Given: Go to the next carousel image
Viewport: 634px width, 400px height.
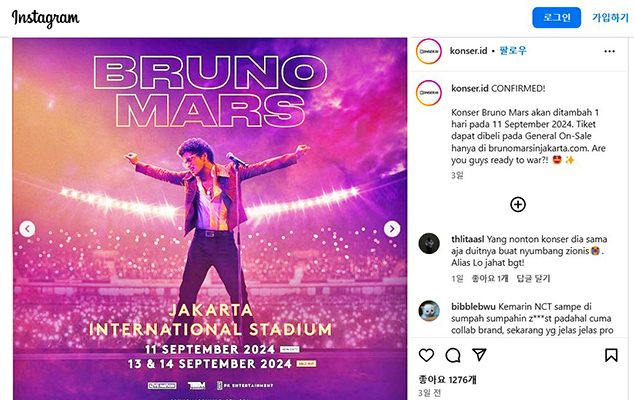Looking at the screenshot, I should pyautogui.click(x=392, y=229).
